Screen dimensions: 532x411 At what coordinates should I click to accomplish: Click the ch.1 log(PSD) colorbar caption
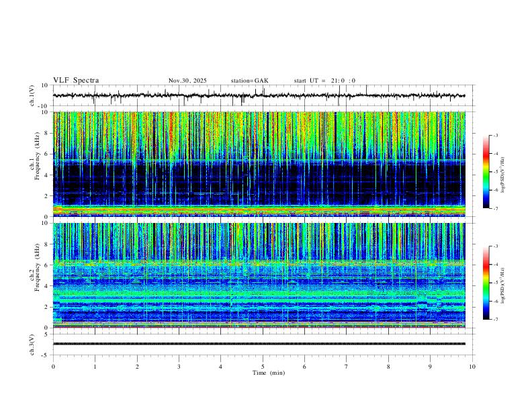click(503, 175)
